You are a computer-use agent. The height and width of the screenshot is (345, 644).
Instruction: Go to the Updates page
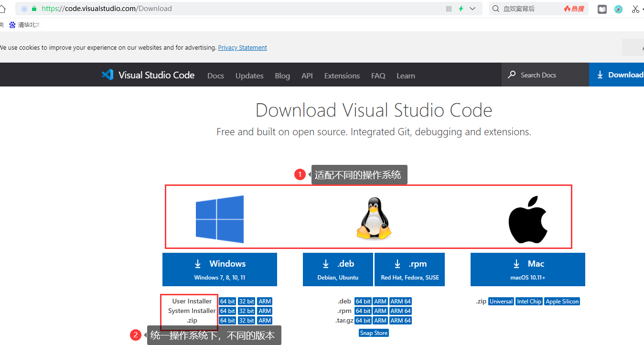coord(249,75)
